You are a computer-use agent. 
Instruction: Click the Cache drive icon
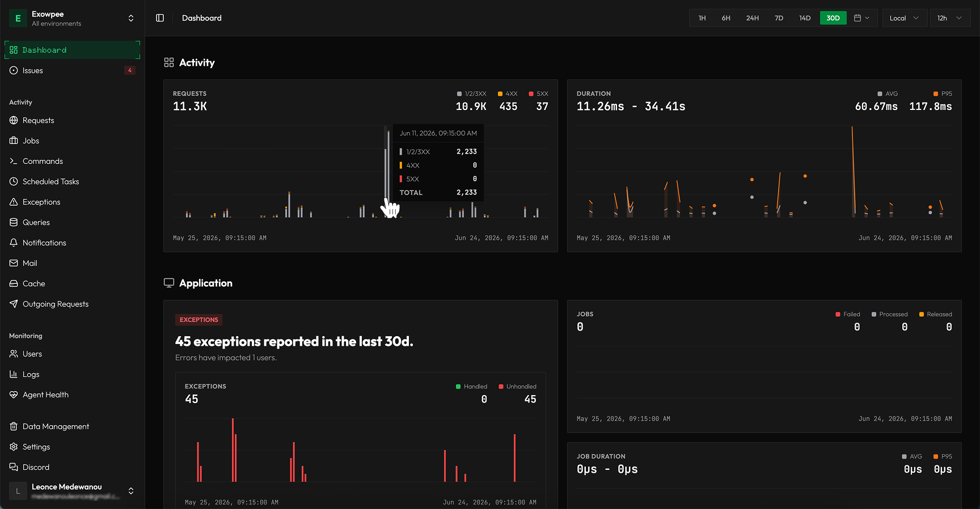[14, 283]
